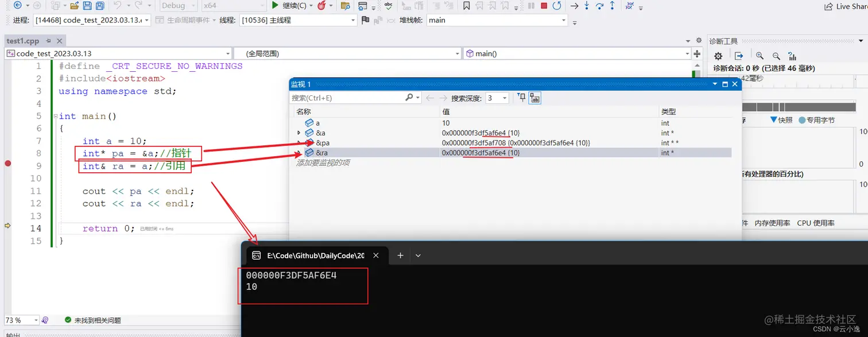The height and width of the screenshot is (337, 868).
Task: Select the CPU Usage (CPU 使用率) tab
Action: pos(816,223)
